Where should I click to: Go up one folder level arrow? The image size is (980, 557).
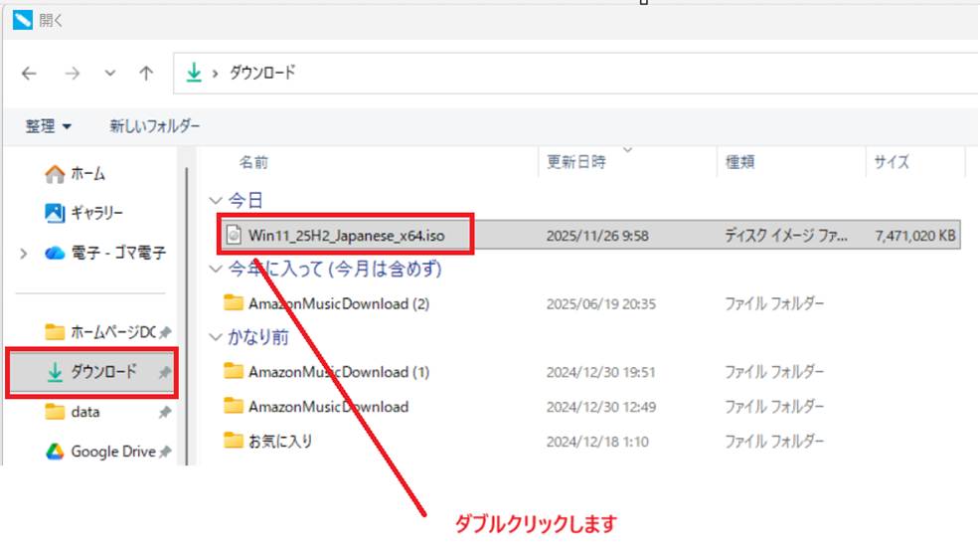tap(146, 73)
